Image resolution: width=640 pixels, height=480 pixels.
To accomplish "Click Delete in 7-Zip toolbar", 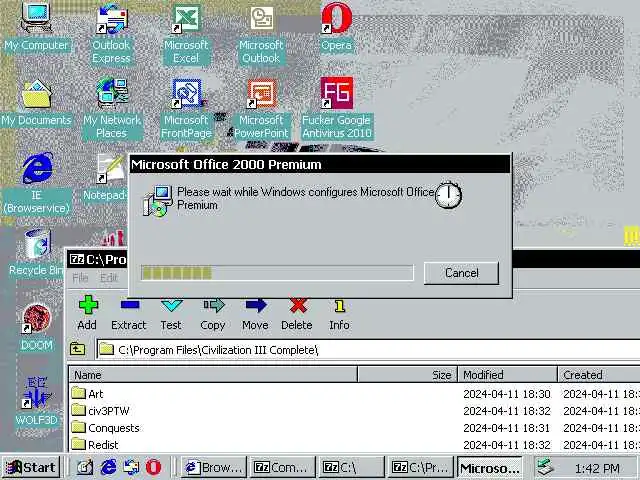I will point(297,313).
